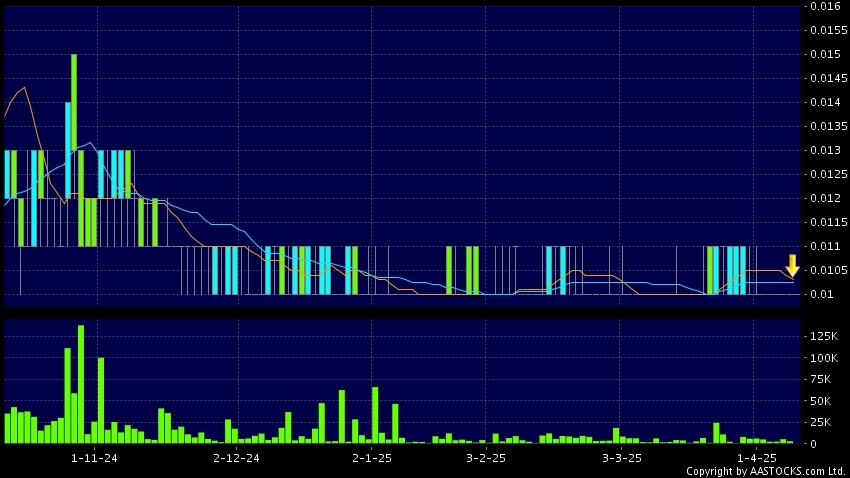Click the 1-4-25 date label
Viewport: 850px width, 478px height.
(757, 458)
